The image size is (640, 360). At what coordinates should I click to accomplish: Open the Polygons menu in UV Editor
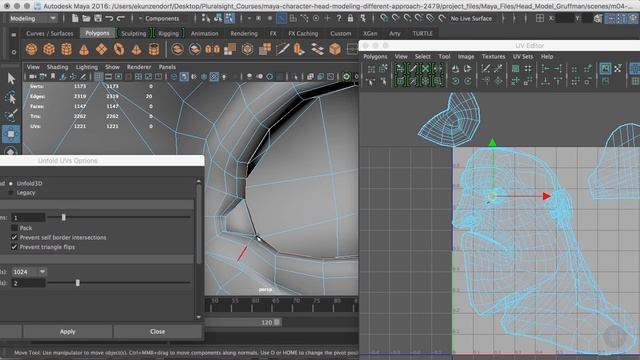point(375,56)
